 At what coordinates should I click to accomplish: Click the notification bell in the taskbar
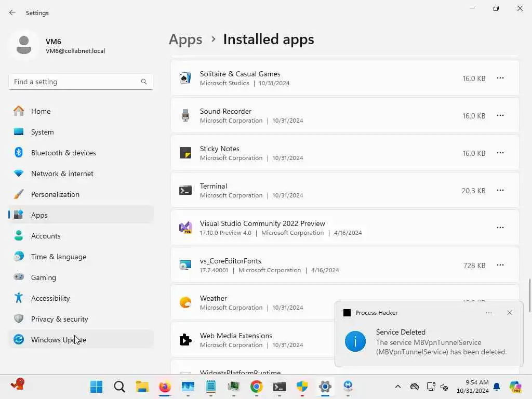(x=497, y=387)
